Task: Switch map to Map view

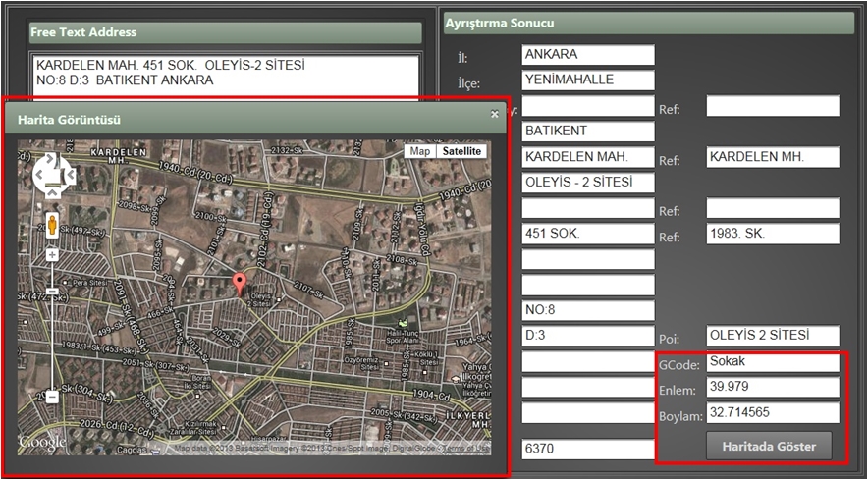Action: point(420,151)
